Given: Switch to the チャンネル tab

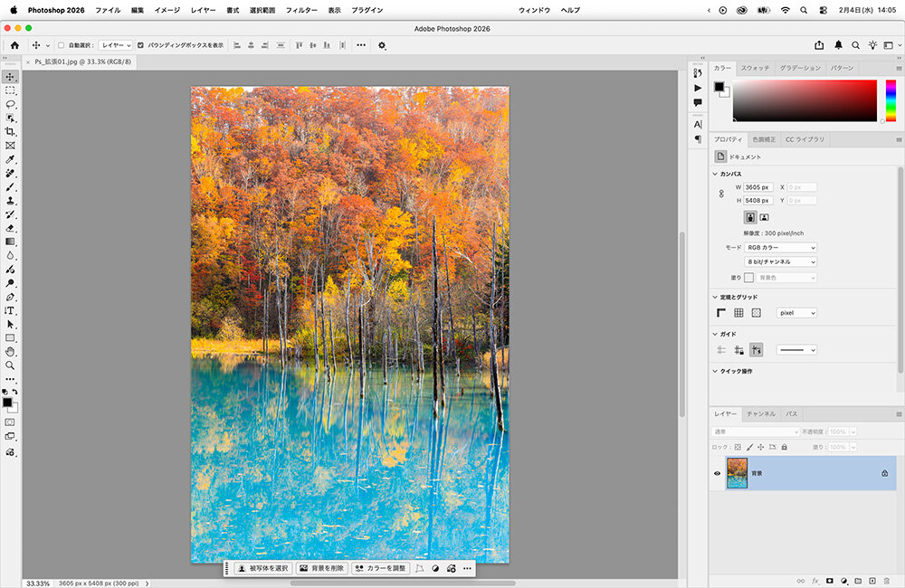Looking at the screenshot, I should coord(760,413).
